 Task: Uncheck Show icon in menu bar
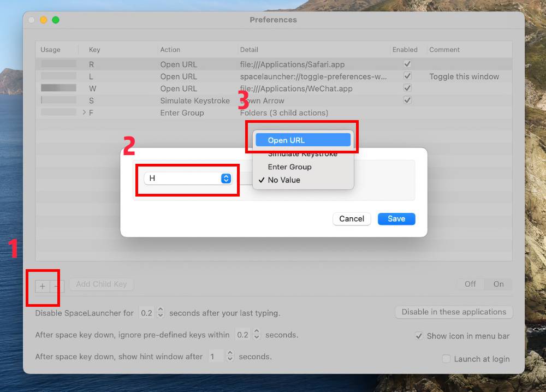(x=419, y=336)
